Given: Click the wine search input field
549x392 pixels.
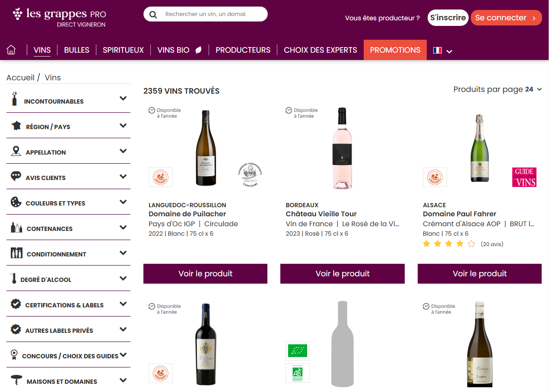Looking at the screenshot, I should point(212,14).
